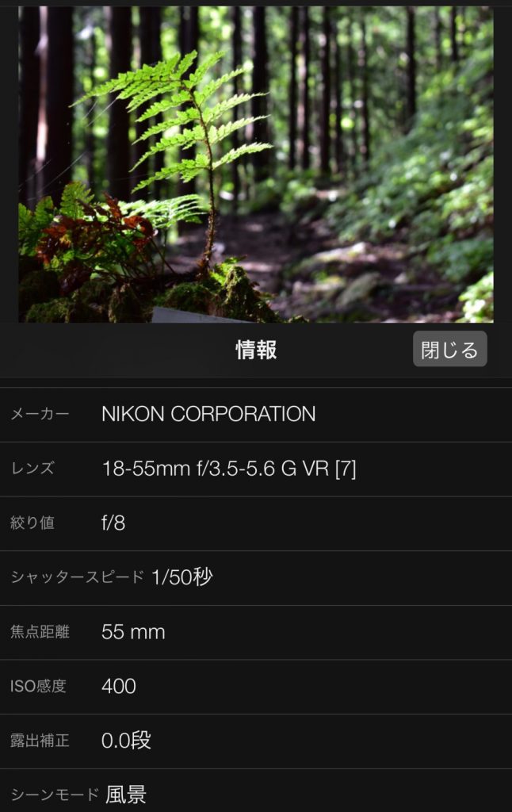The width and height of the screenshot is (512, 812).
Task: Select the 情報 panel title
Action: click(256, 350)
